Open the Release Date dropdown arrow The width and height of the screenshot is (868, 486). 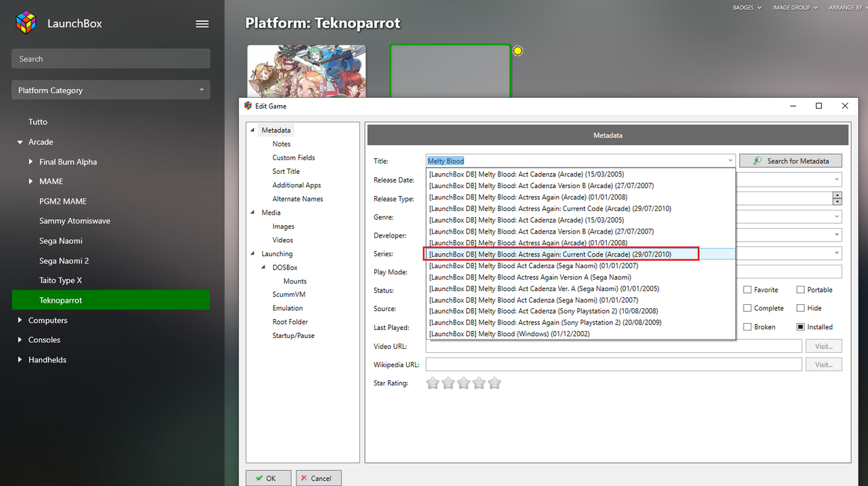(x=837, y=180)
